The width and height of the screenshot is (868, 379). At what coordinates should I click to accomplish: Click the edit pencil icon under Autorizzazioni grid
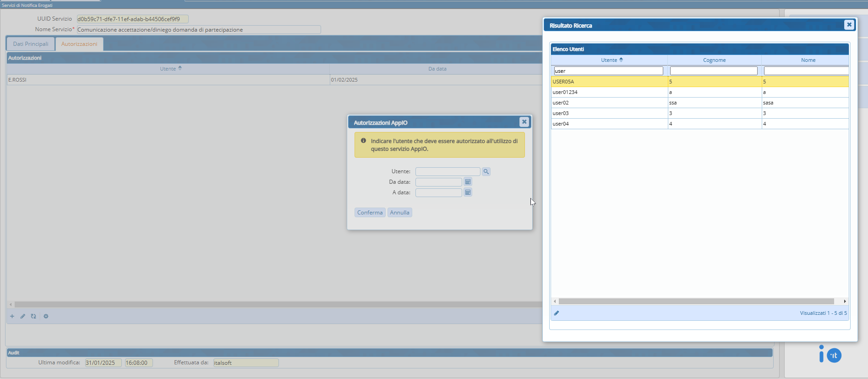22,316
